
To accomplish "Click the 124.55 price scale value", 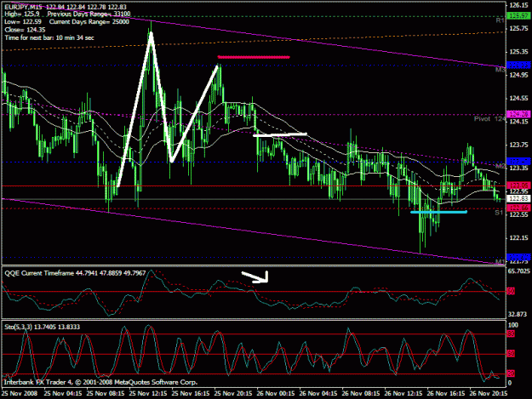I will click(518, 99).
